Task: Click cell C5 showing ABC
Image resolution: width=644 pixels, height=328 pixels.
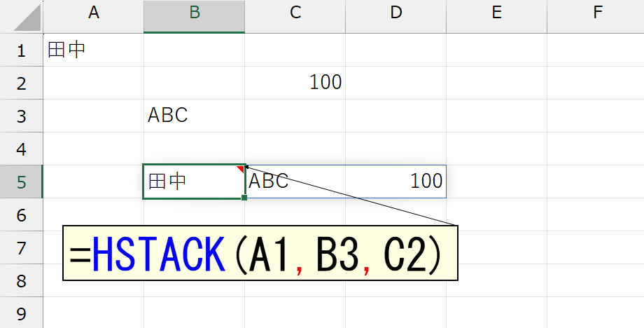Action: click(x=295, y=182)
